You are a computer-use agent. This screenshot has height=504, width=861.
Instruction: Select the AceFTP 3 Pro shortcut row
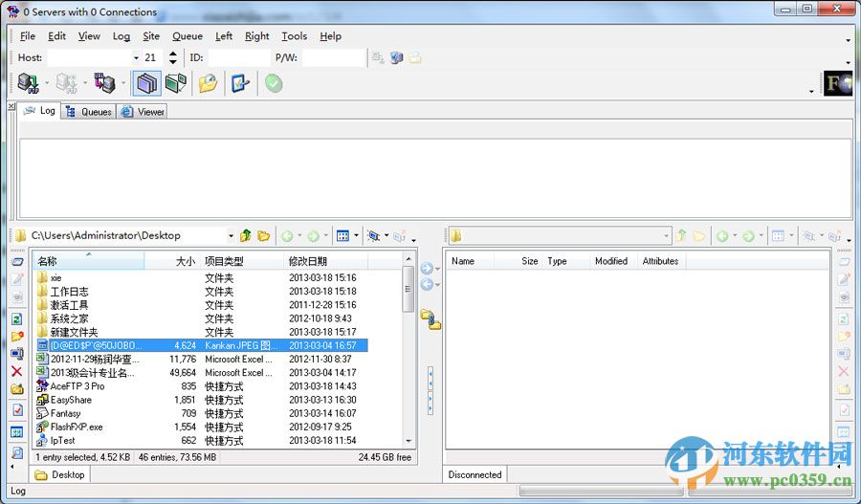click(201, 386)
